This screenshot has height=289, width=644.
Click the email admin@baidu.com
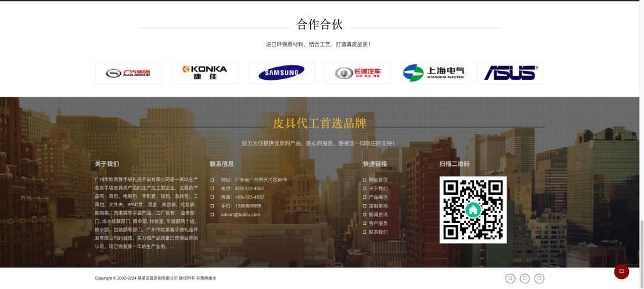pos(241,214)
